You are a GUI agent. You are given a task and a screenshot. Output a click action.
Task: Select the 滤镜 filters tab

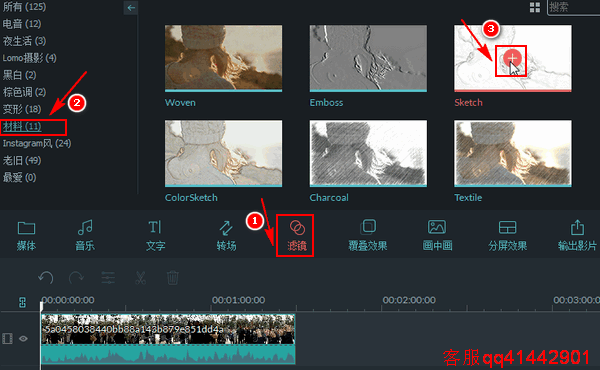(x=297, y=235)
